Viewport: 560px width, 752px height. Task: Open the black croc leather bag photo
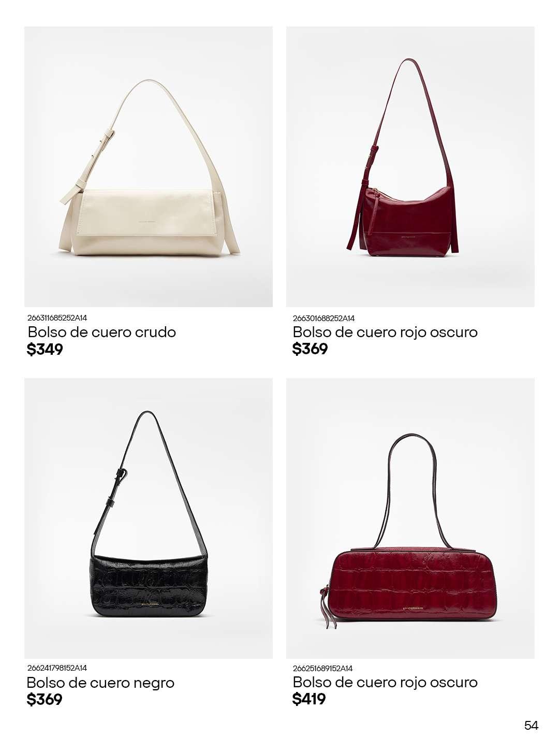coord(149,518)
